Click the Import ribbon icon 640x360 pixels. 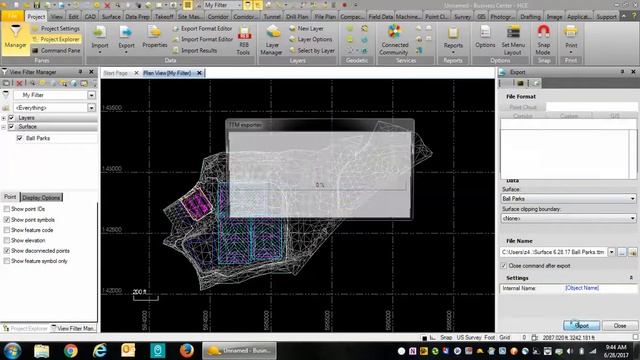coord(100,38)
